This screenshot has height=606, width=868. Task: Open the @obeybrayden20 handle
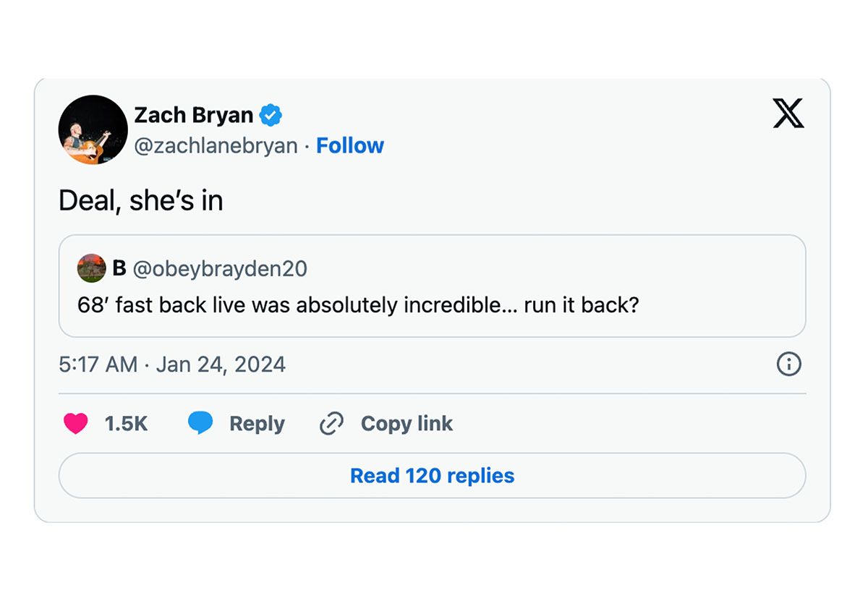[x=220, y=269]
